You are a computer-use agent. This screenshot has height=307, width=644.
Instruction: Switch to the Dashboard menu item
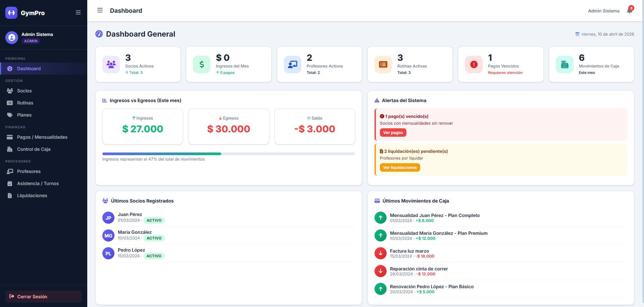click(29, 69)
